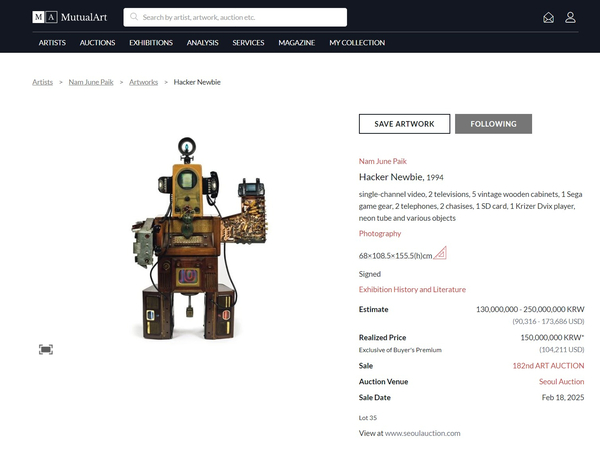Expand Exhibition History and Literature

point(412,290)
